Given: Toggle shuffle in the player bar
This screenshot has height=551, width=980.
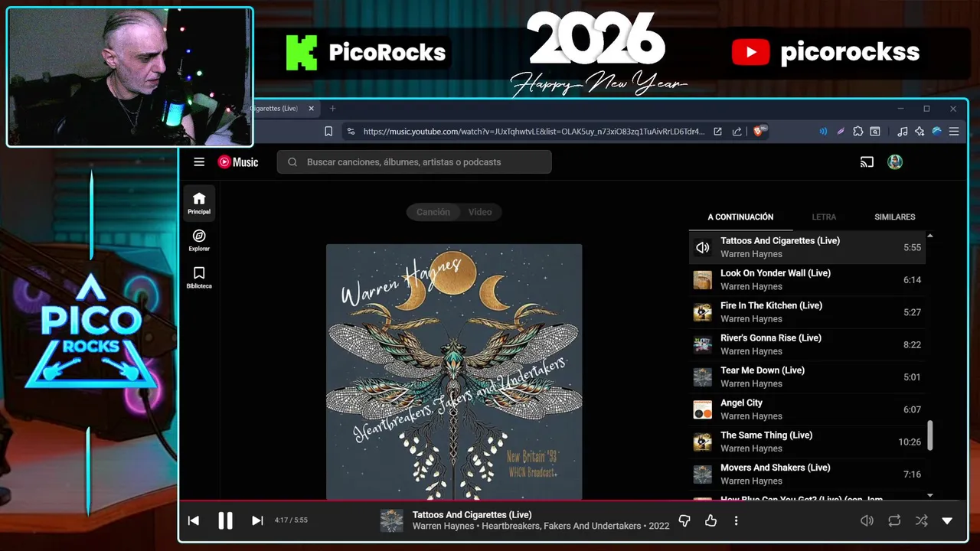Looking at the screenshot, I should 921,520.
